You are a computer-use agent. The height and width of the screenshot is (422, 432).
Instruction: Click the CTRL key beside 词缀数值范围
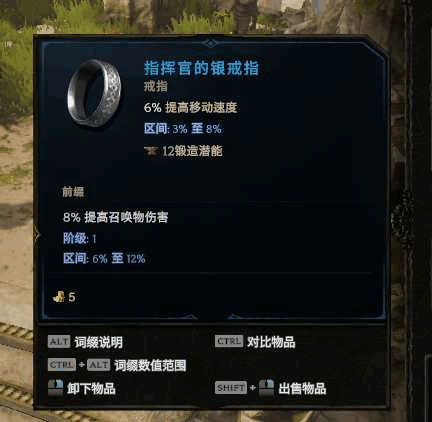[x=62, y=365]
